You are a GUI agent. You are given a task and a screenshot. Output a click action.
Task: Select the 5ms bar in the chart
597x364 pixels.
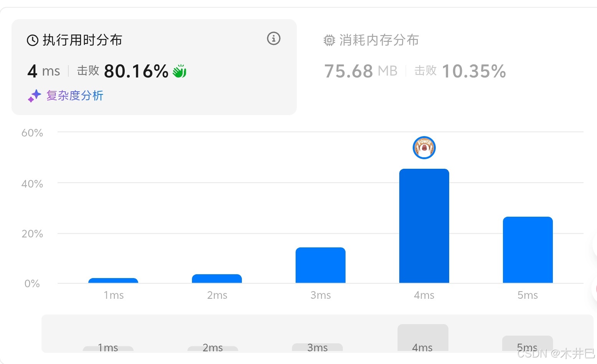pos(528,250)
